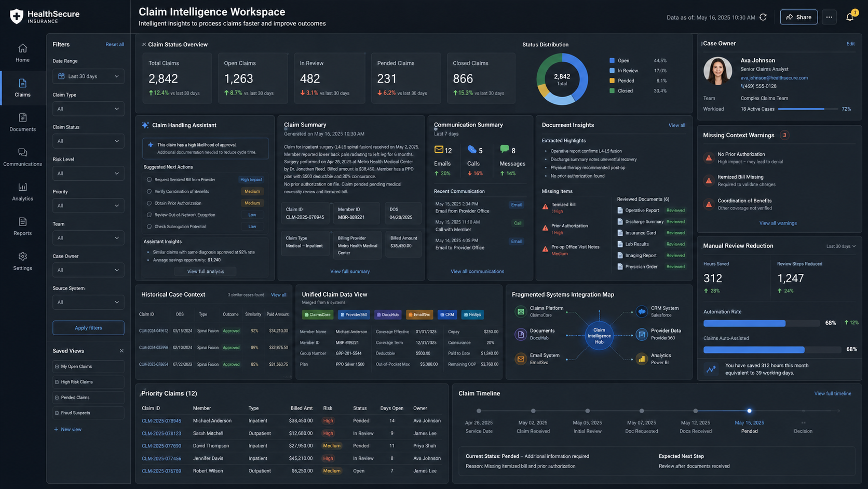Select Check Subrogation Potential action
The image size is (868, 489).
[x=149, y=227]
